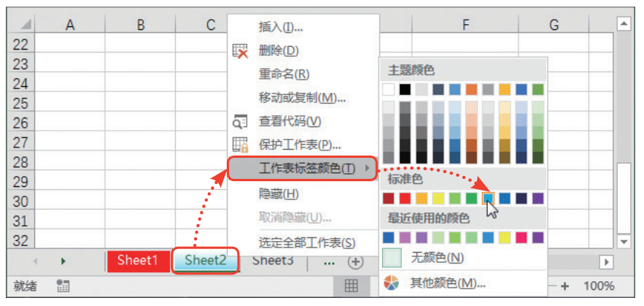Image resolution: width=644 pixels, height=306 pixels.
Task: Choose 隐藏(H) menu entry
Action: (279, 194)
